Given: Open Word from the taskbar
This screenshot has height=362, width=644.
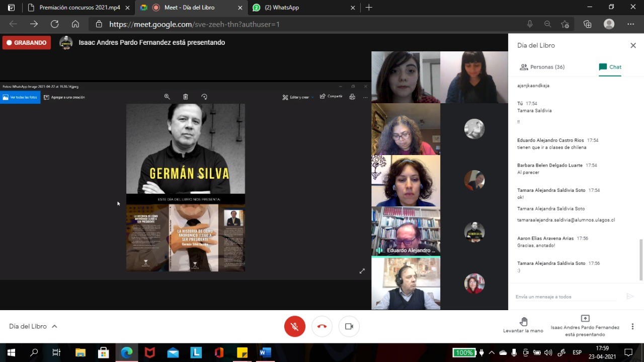Looking at the screenshot, I should coord(265,352).
